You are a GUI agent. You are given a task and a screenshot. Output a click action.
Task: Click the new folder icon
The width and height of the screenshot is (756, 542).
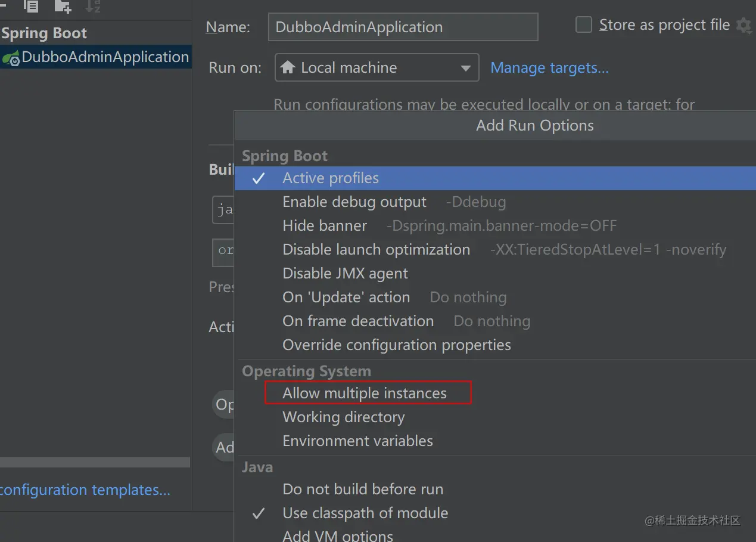click(x=63, y=6)
